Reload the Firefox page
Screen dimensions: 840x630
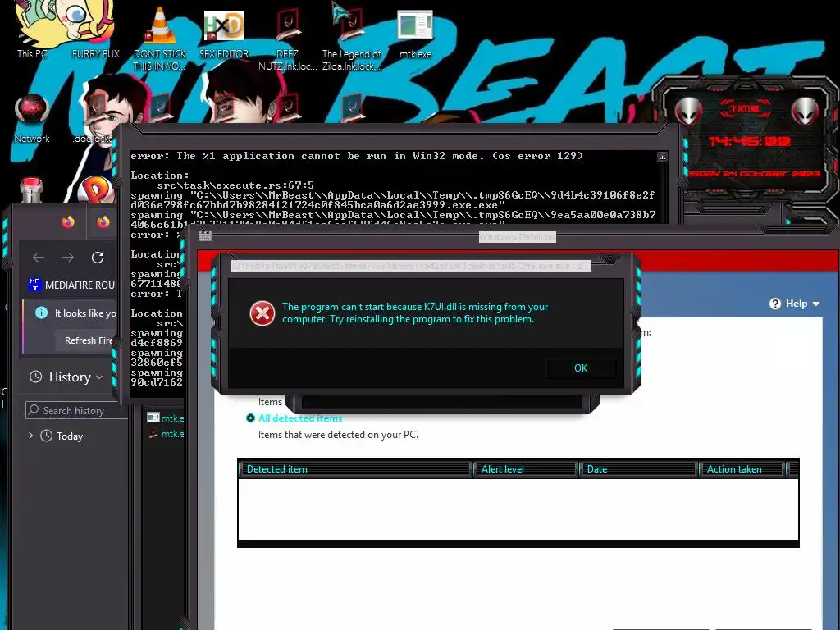pyautogui.click(x=98, y=257)
